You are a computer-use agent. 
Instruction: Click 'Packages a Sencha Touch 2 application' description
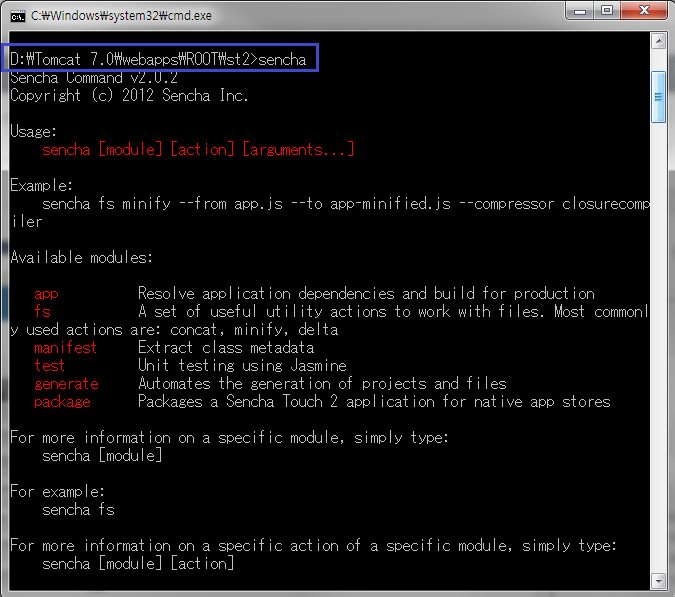374,402
